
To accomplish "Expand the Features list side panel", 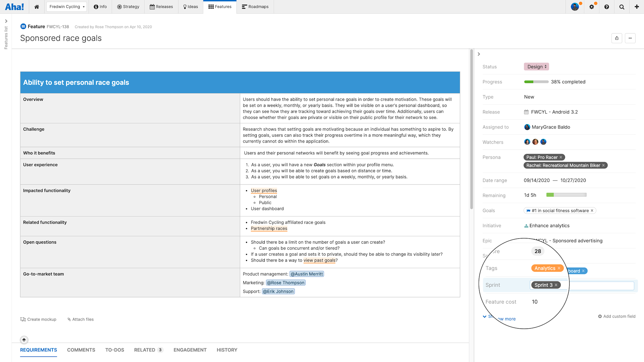I will coord(6,21).
